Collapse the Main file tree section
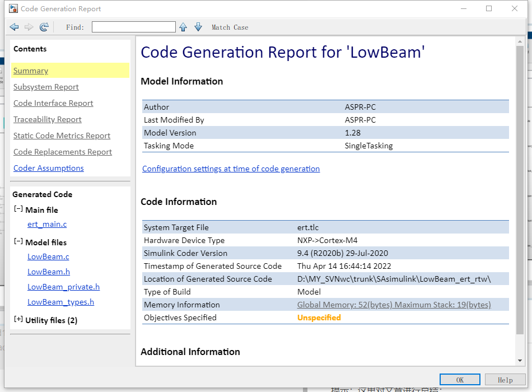The image size is (532, 392). click(x=18, y=209)
